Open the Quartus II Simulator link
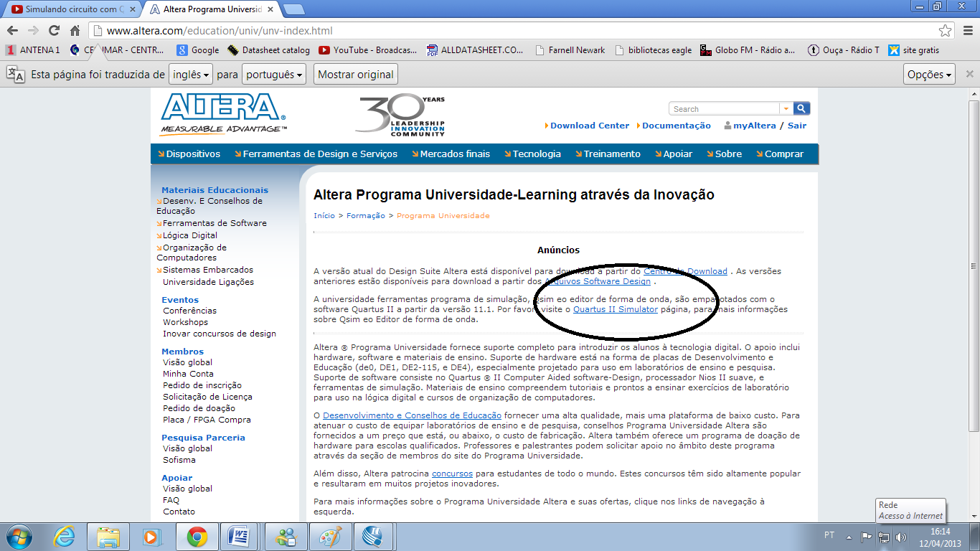The image size is (980, 551). 616,309
